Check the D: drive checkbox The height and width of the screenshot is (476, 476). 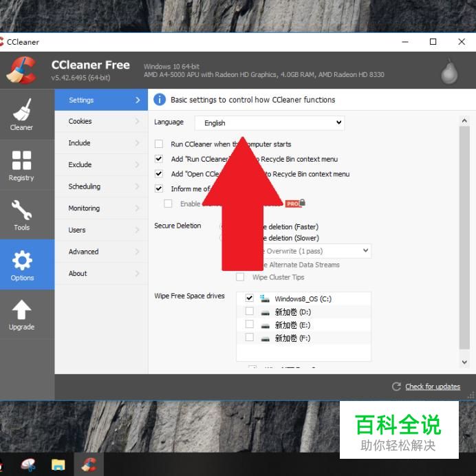tap(249, 311)
